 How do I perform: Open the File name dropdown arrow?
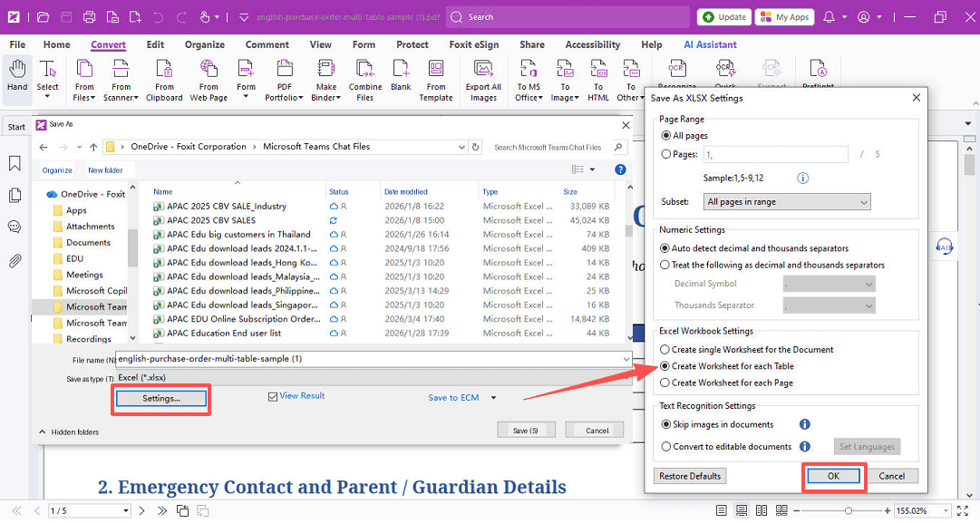[626, 359]
